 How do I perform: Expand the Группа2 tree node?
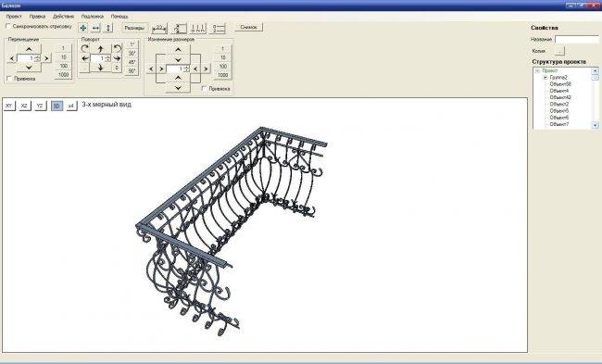click(x=545, y=77)
